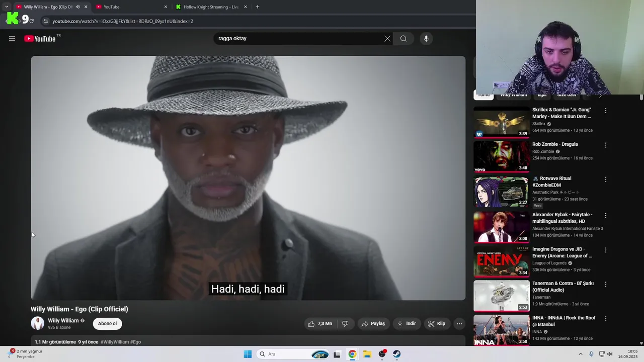Select the Willy William filter chip

coord(514,95)
